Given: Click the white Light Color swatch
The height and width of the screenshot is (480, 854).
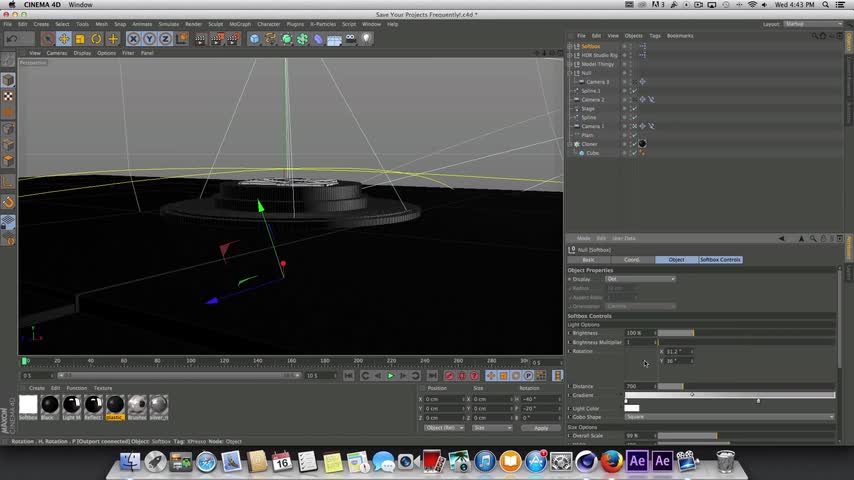Looking at the screenshot, I should tap(632, 408).
